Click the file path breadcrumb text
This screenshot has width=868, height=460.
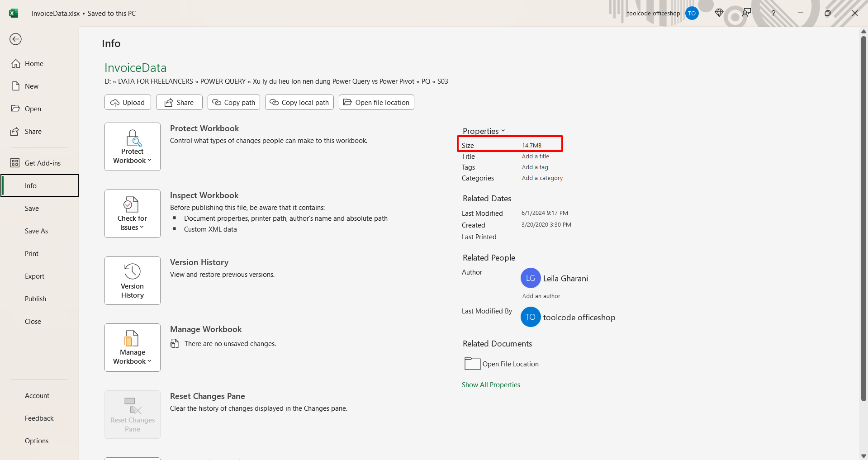(276, 81)
